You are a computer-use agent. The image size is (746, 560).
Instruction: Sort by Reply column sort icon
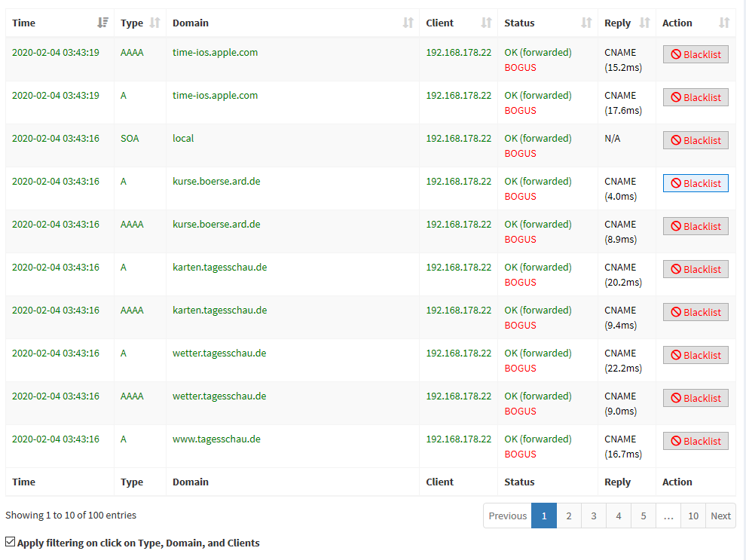coord(645,23)
